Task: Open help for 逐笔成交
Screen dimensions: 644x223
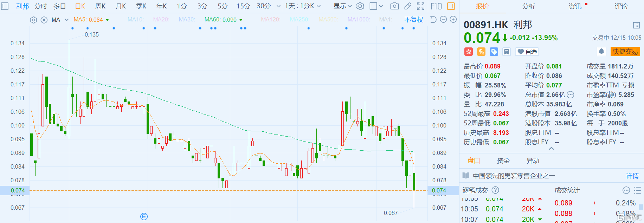Action: [495, 190]
